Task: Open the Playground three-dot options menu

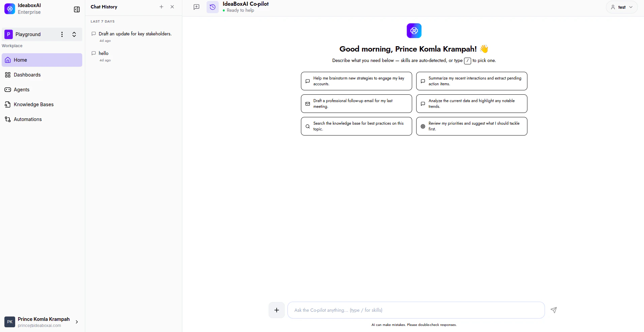Action: pyautogui.click(x=62, y=34)
